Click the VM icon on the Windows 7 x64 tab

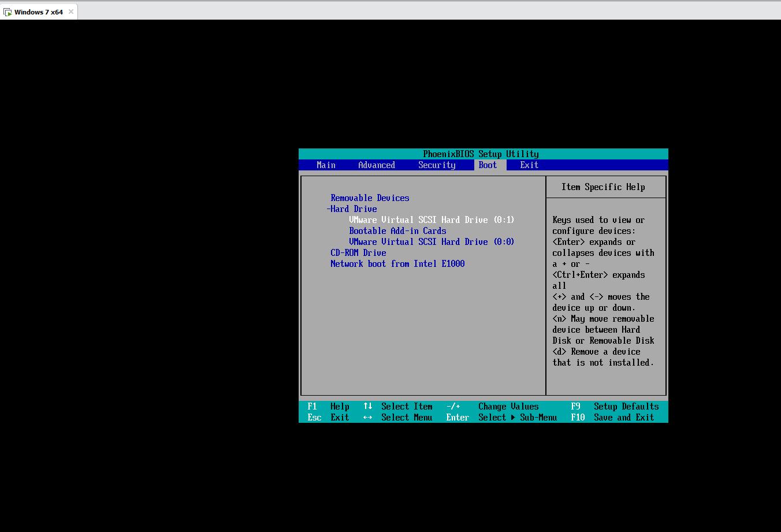coord(8,12)
